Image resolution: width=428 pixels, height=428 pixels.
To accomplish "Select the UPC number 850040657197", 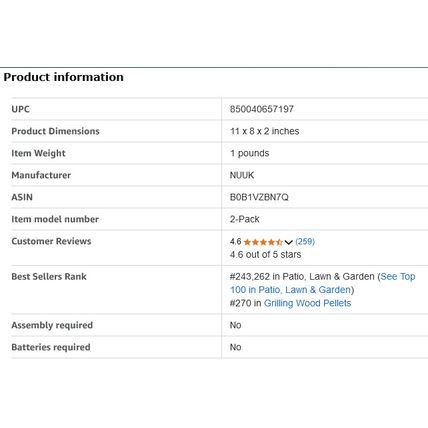I will click(x=262, y=109).
